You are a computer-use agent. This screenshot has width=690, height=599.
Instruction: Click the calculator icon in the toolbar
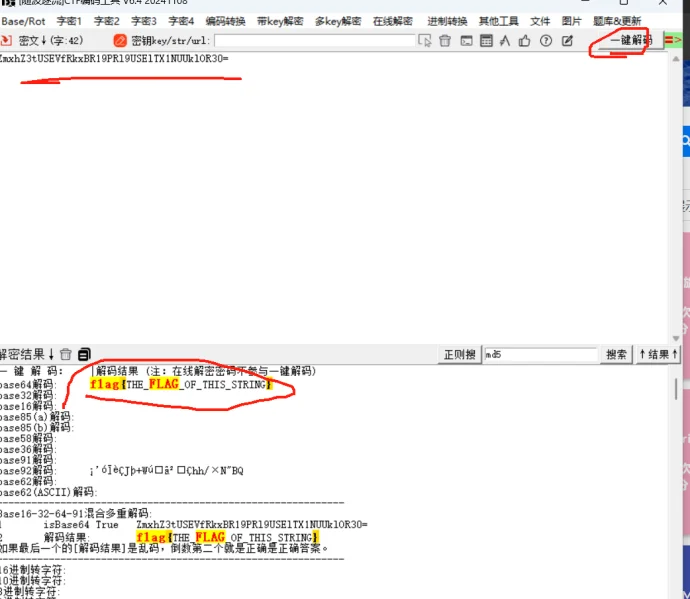pos(486,41)
